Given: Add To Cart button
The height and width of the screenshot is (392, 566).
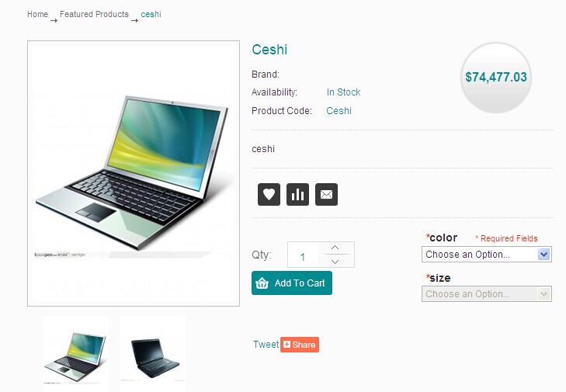Looking at the screenshot, I should click(x=292, y=283).
